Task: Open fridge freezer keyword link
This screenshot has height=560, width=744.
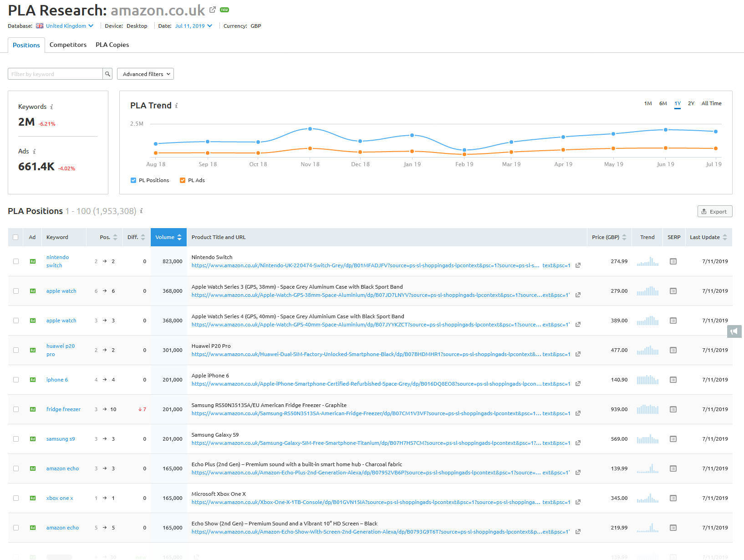Action: (63, 409)
